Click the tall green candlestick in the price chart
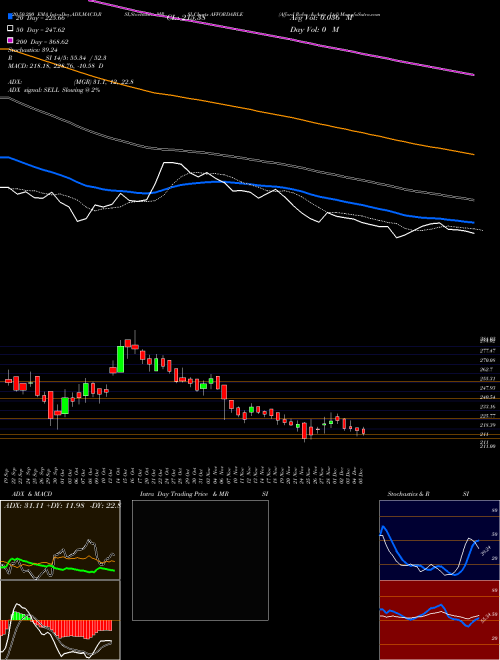Image resolution: width=500 pixels, height=660 pixels. click(x=120, y=359)
